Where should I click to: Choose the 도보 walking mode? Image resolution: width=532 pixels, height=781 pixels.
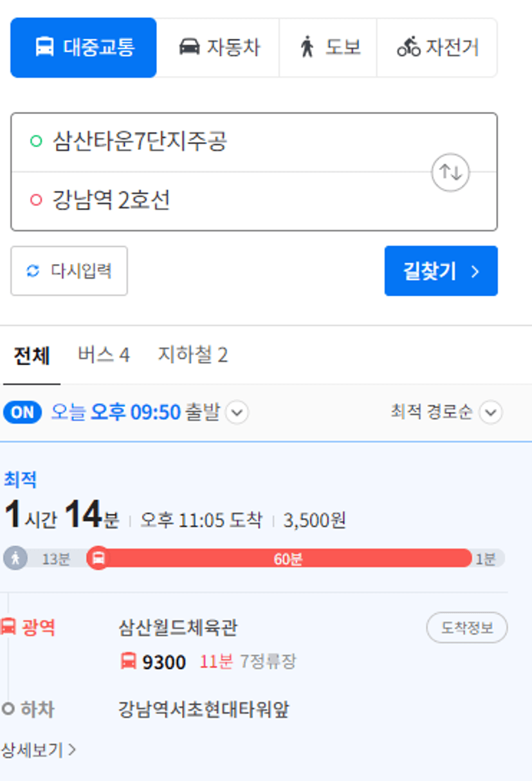point(328,48)
